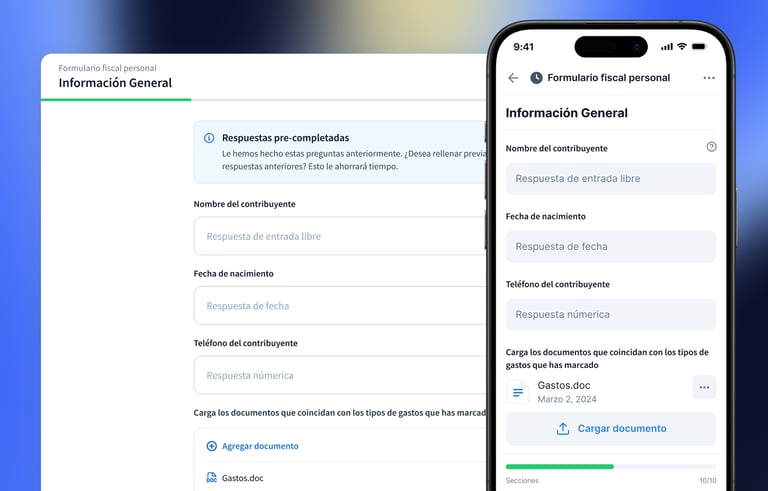Click the clock icon next to form title
The image size is (768, 491).
[x=536, y=78]
